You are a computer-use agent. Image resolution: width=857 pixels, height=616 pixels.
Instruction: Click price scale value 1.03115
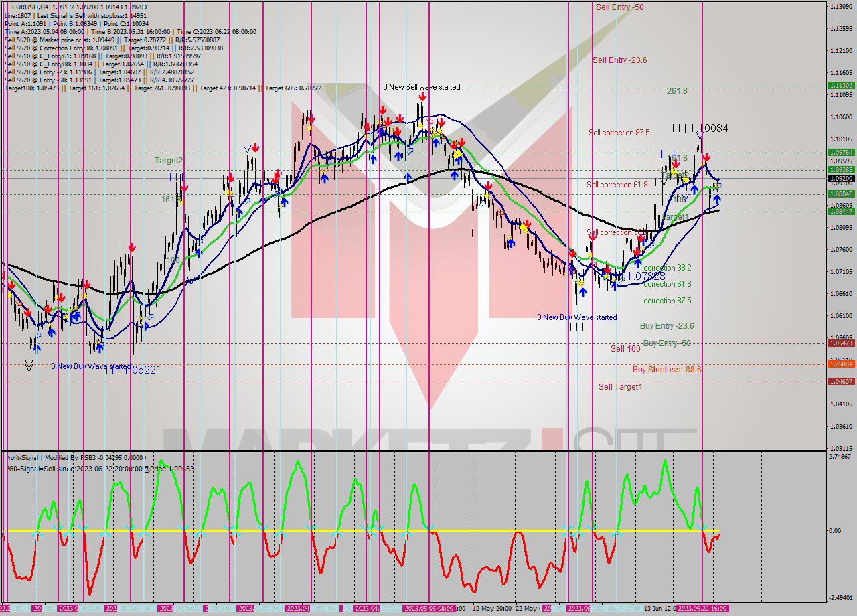tap(841, 448)
